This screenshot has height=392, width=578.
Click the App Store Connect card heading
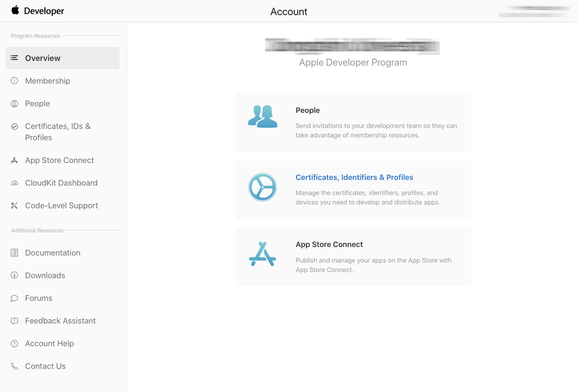[329, 244]
